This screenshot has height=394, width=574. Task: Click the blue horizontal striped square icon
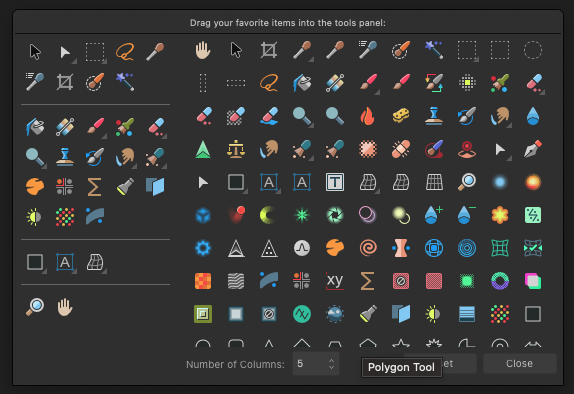(467, 314)
